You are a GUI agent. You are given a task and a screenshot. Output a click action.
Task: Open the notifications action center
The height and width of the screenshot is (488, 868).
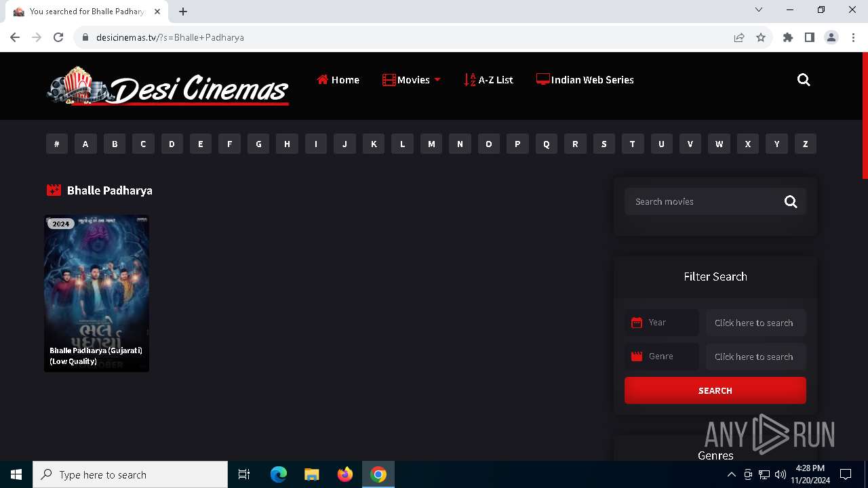click(846, 474)
